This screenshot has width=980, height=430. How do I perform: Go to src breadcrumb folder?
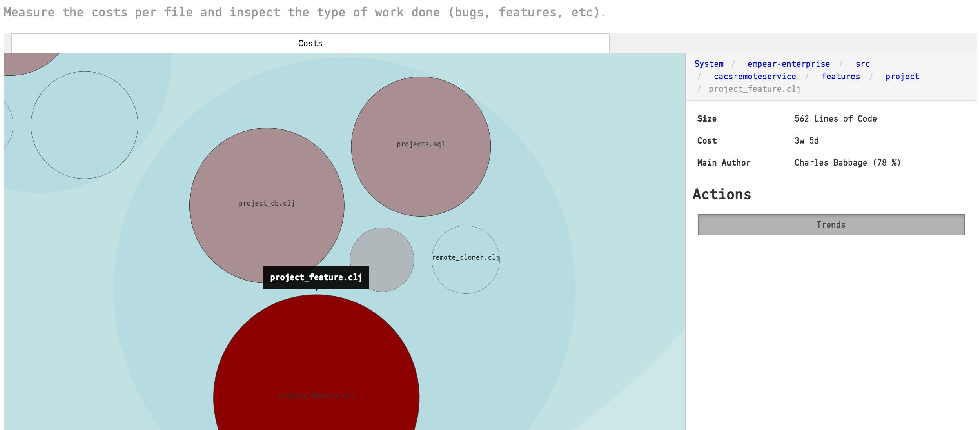coord(862,64)
